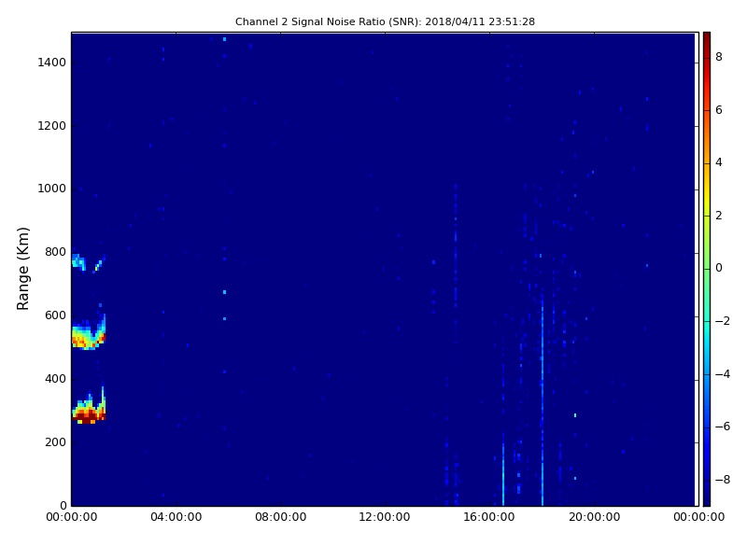Viewport: 747px width, 560px height.
Task: Click the dark red top of the colorbar
Action: point(707,38)
